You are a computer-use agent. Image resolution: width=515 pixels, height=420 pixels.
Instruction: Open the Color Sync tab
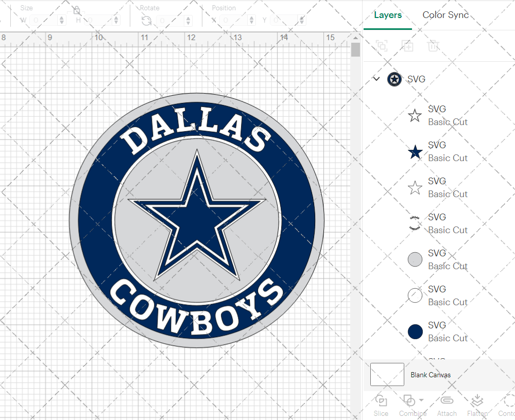[445, 15]
